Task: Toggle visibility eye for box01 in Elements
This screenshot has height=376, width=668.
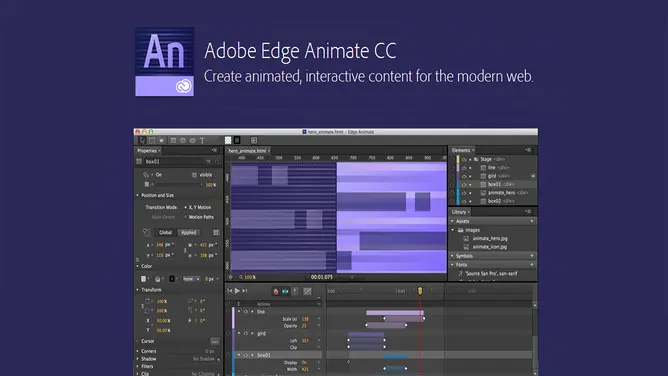Action: click(464, 184)
